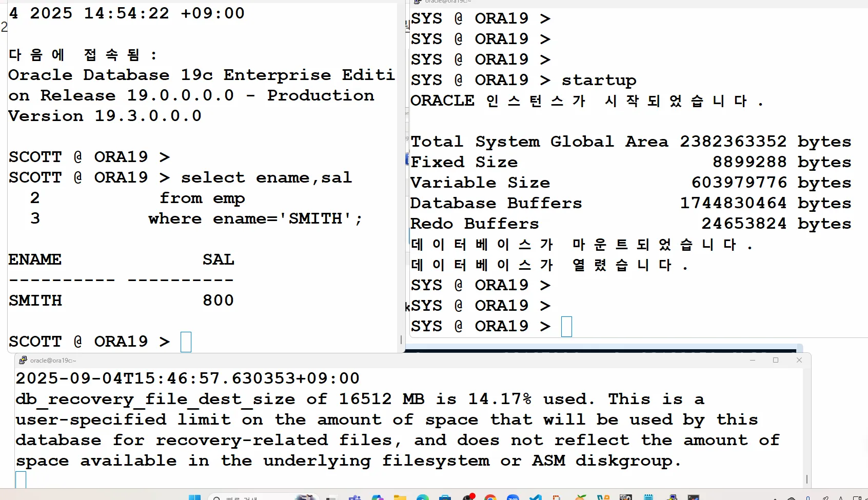
Task: Click '14.17% used' in the alert log message
Action: (528, 399)
